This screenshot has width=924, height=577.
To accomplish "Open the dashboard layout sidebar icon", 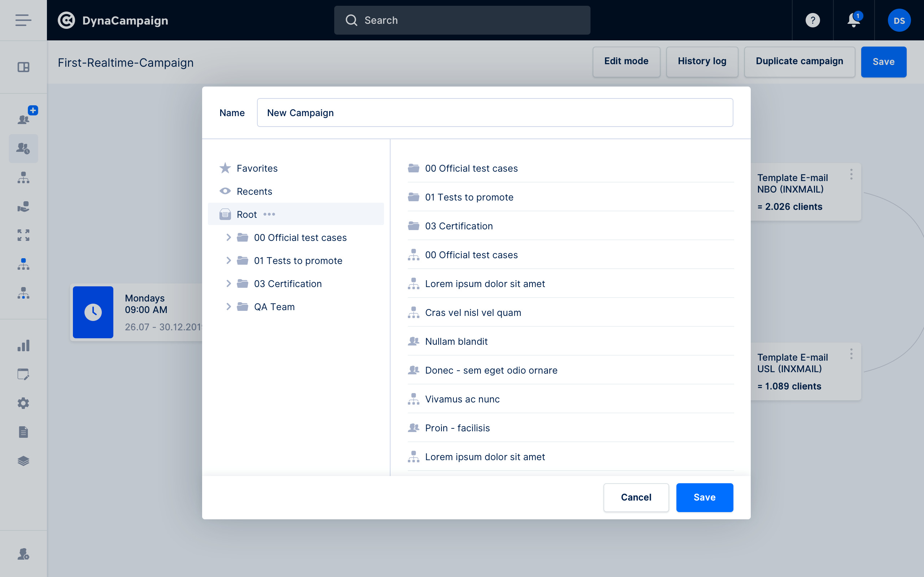I will pos(23,67).
